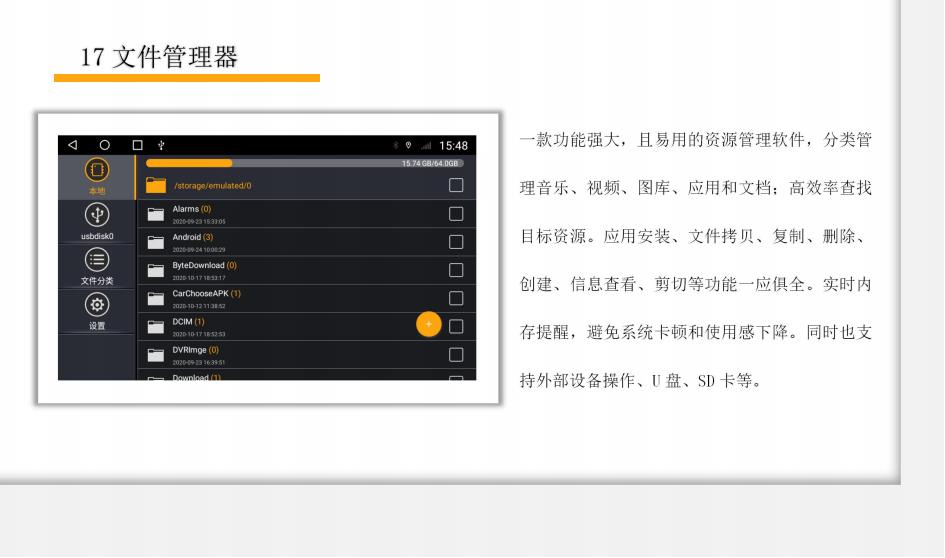The image size is (945, 558).
Task: Open the 设置 settings gear icon
Action: 97,305
